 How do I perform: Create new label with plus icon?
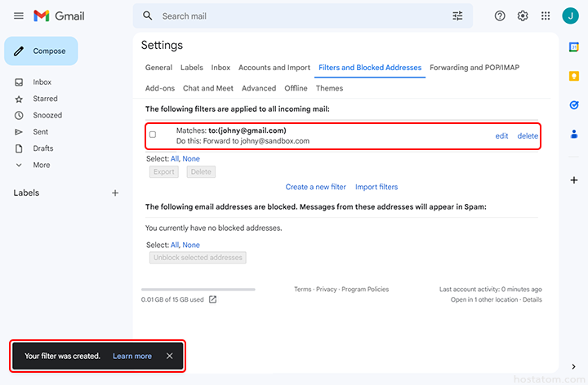[115, 193]
